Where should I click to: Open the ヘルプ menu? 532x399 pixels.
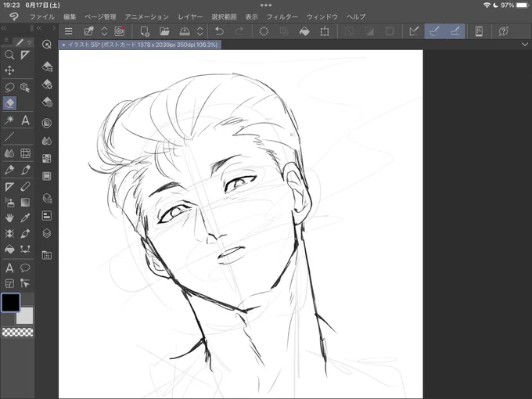coord(356,17)
